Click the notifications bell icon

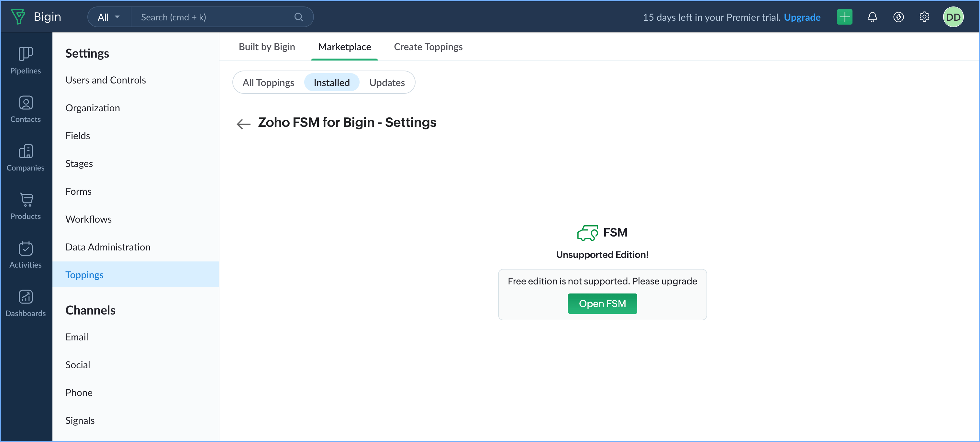(x=872, y=17)
